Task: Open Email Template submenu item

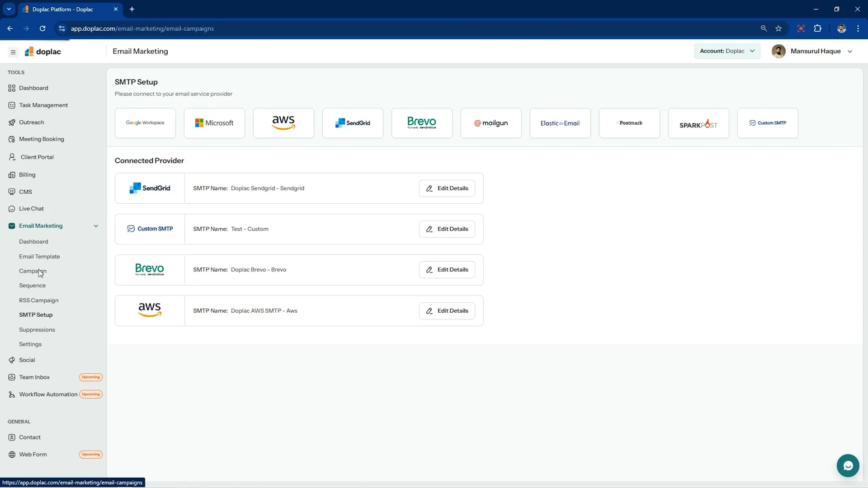Action: [39, 257]
